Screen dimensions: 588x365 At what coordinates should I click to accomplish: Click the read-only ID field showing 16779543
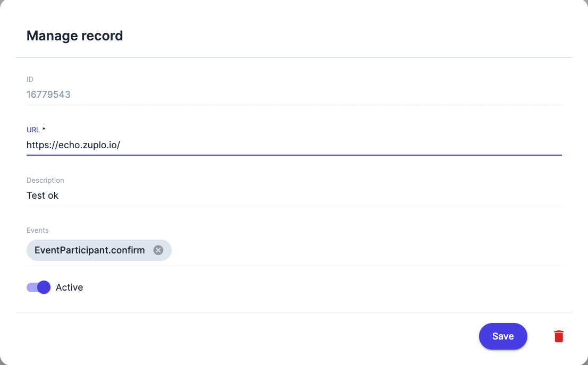(x=213, y=94)
